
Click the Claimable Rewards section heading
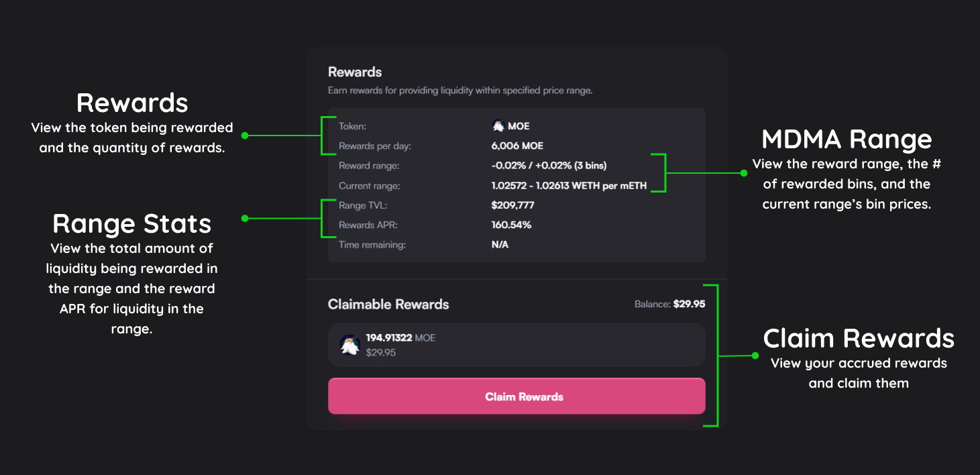(388, 304)
